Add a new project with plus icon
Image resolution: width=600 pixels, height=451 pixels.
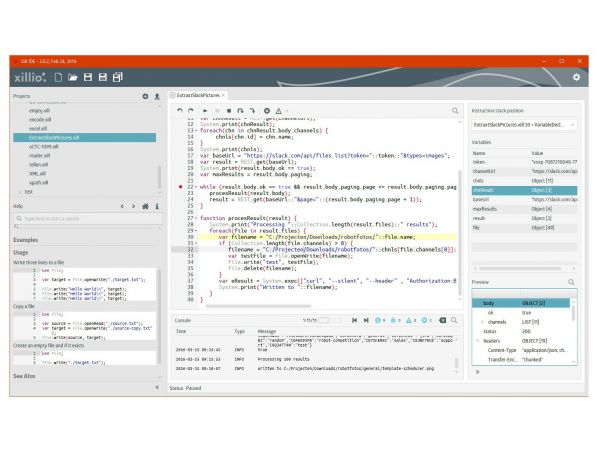click(x=145, y=96)
